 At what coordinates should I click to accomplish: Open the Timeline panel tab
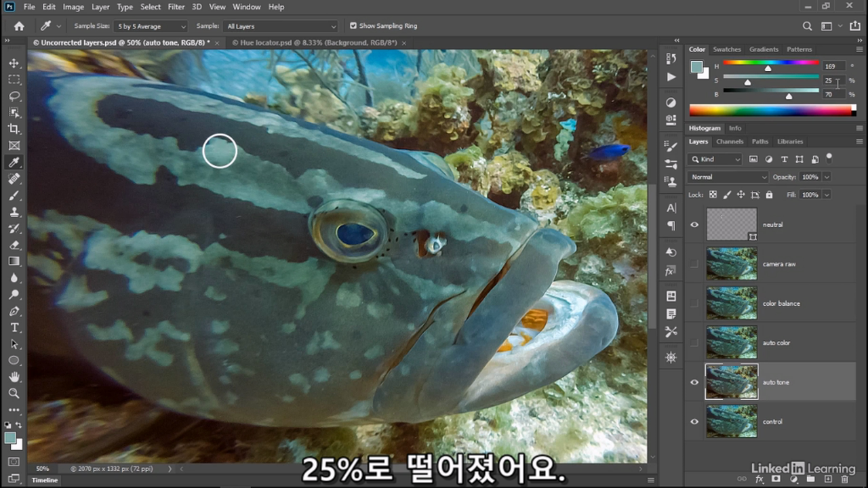click(45, 480)
